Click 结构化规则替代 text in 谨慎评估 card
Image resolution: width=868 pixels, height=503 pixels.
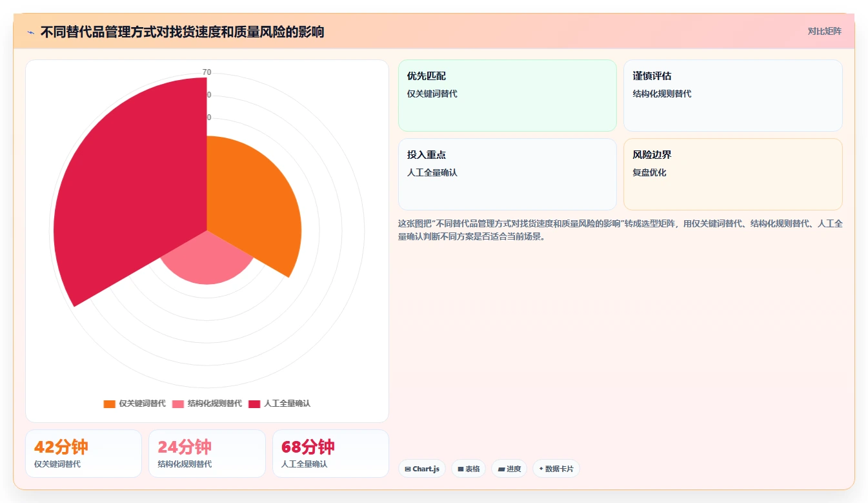[x=661, y=94]
